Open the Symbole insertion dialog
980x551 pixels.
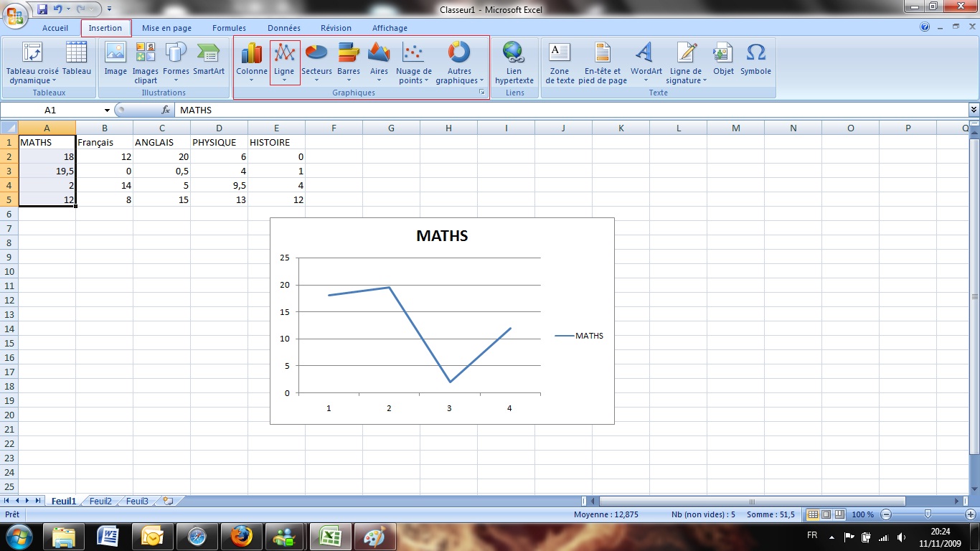[755, 62]
